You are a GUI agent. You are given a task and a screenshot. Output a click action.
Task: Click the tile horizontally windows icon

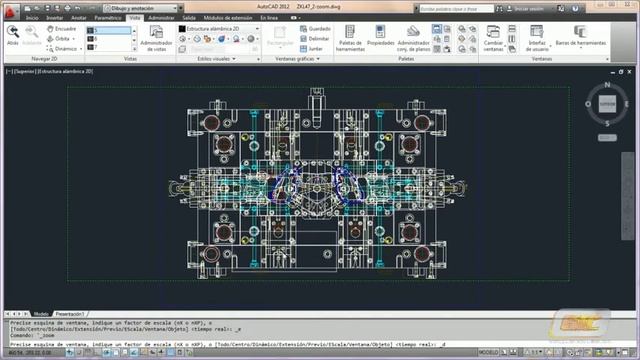(x=512, y=29)
